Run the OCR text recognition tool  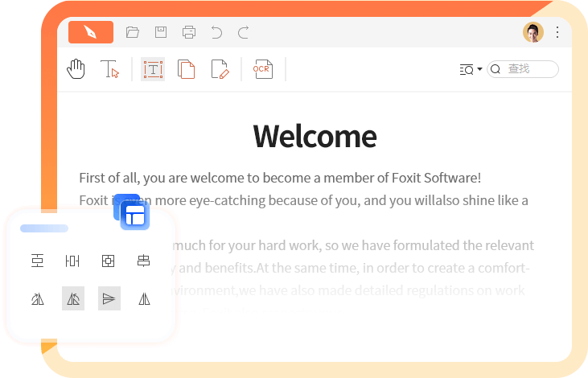[x=263, y=69]
